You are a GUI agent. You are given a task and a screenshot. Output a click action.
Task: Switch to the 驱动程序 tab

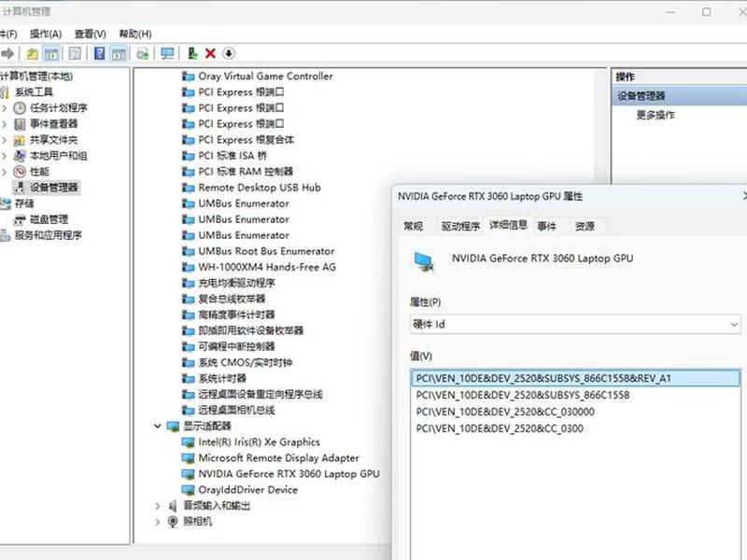click(460, 226)
